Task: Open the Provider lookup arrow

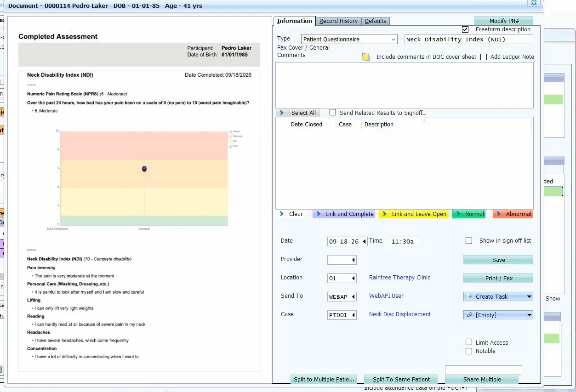Action: tap(353, 260)
